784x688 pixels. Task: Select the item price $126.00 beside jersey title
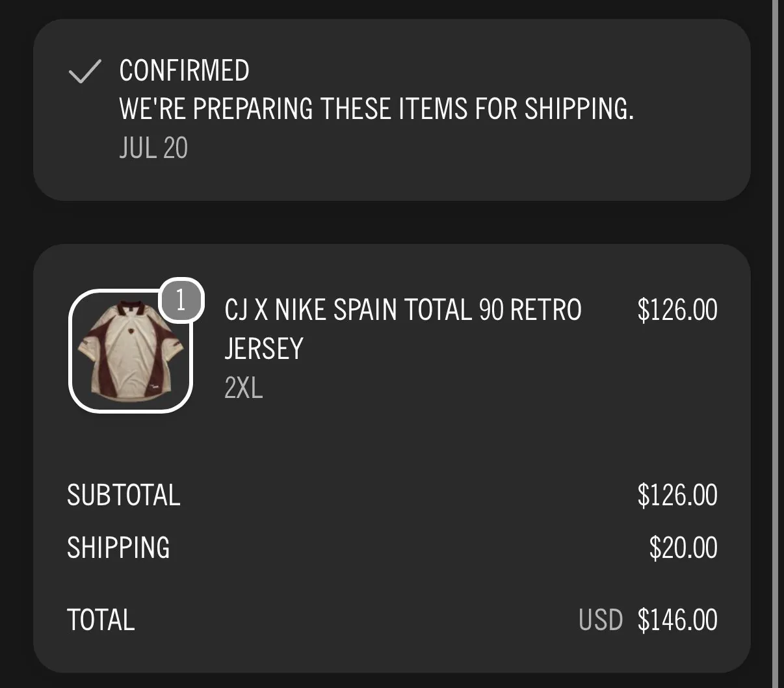tap(677, 310)
